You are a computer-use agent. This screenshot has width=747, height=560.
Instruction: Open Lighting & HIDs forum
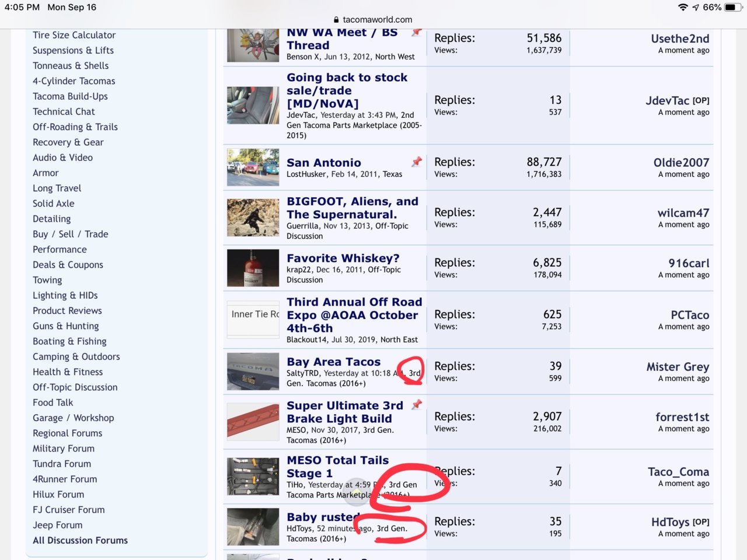(65, 295)
